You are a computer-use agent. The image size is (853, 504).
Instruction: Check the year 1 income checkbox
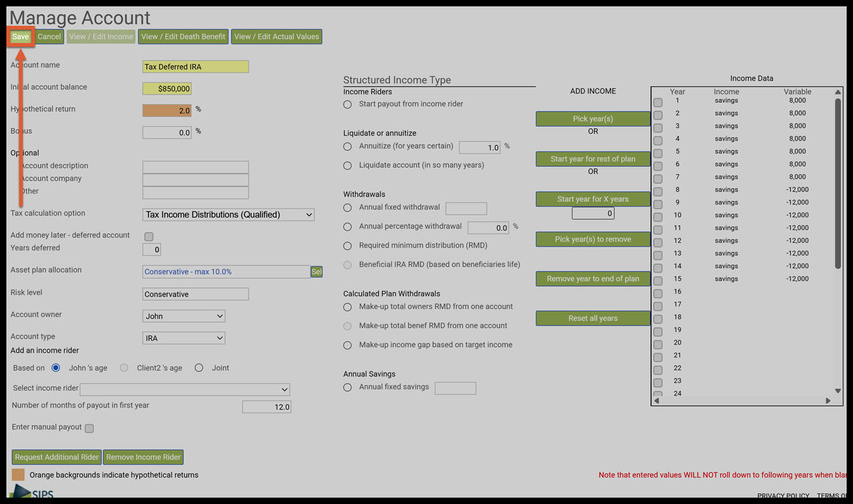coord(658,102)
